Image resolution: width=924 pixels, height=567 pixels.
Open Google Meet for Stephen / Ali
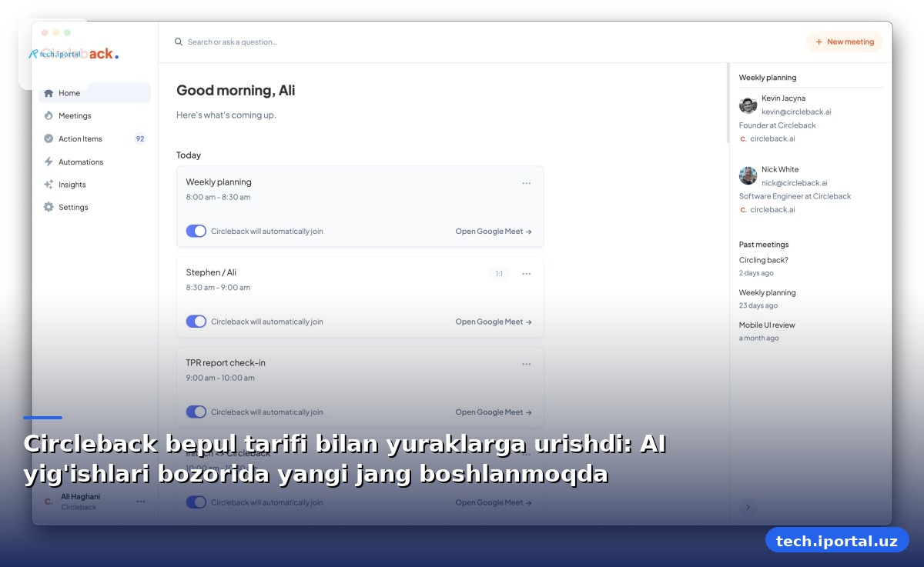[494, 322]
